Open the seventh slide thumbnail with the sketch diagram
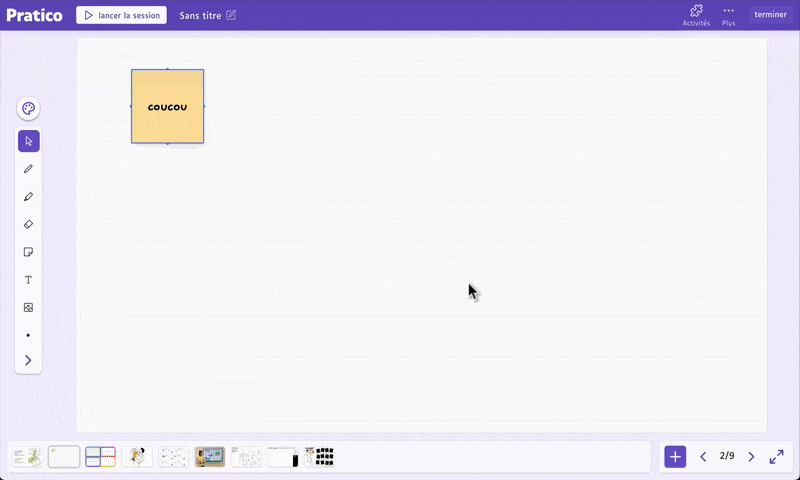The width and height of the screenshot is (800, 480). (246, 457)
